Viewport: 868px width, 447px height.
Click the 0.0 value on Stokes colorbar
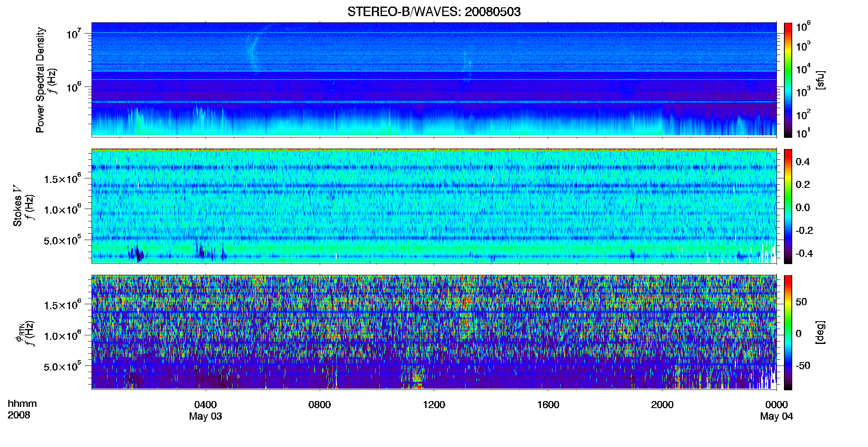803,207
